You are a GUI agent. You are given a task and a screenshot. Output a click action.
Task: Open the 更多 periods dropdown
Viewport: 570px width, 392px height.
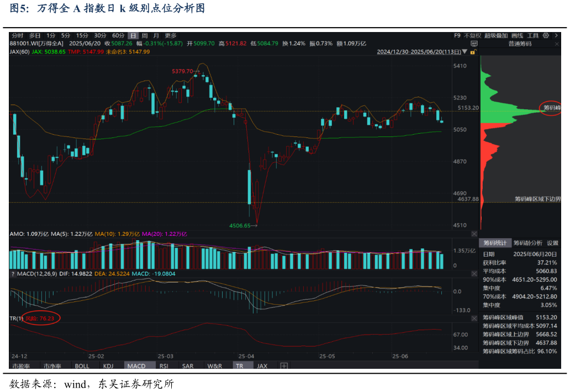pos(171,35)
